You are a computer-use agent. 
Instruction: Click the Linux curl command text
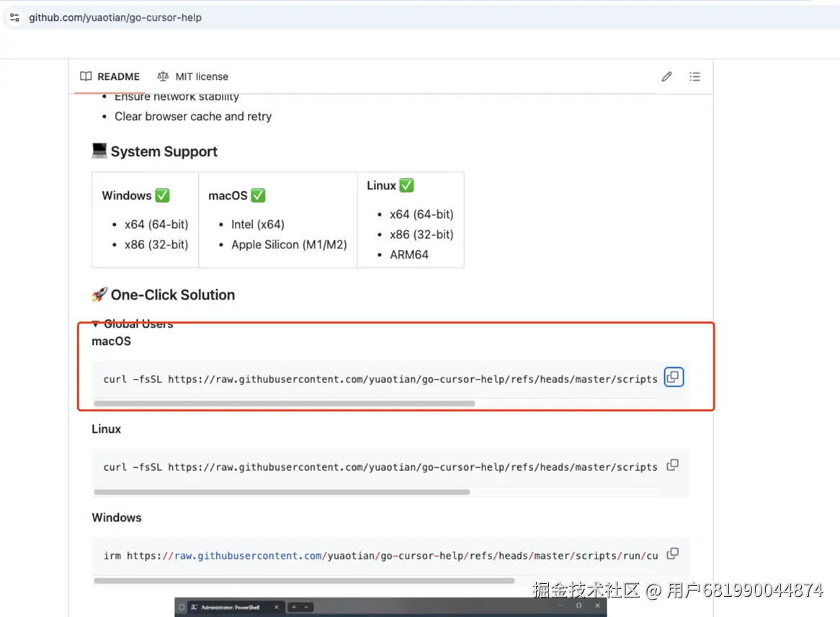[x=380, y=467]
